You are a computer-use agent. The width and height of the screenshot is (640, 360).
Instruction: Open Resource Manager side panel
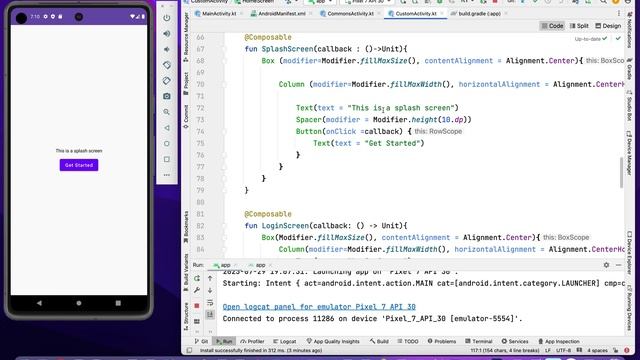[186, 37]
